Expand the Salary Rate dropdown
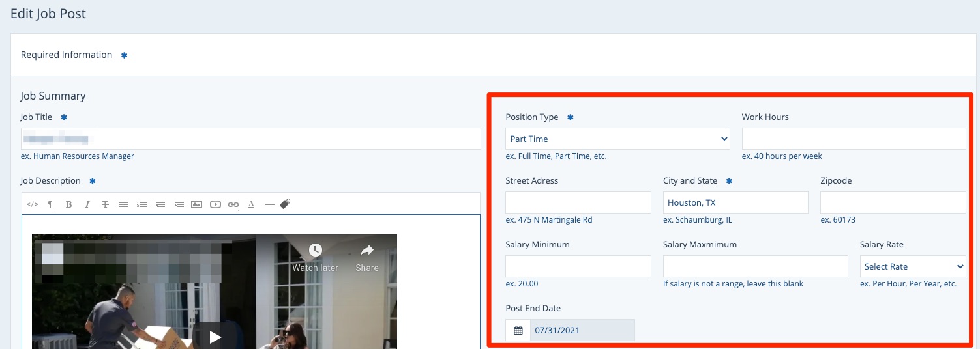 tap(912, 266)
